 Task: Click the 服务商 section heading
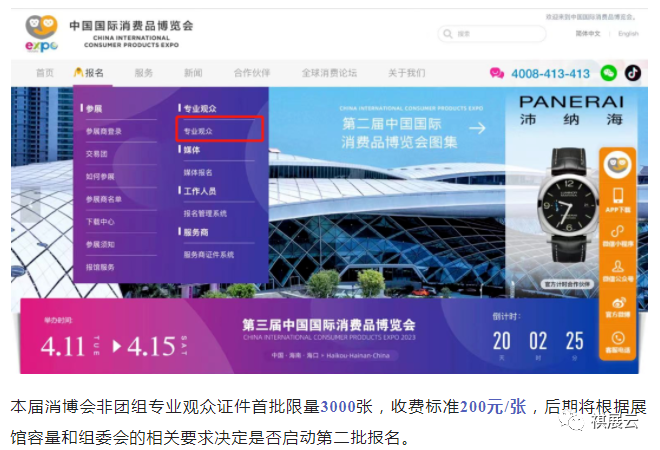(196, 232)
